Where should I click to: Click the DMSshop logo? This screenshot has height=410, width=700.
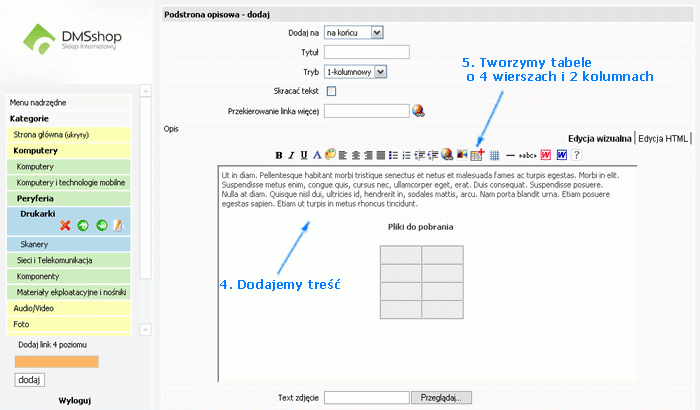pyautogui.click(x=72, y=39)
